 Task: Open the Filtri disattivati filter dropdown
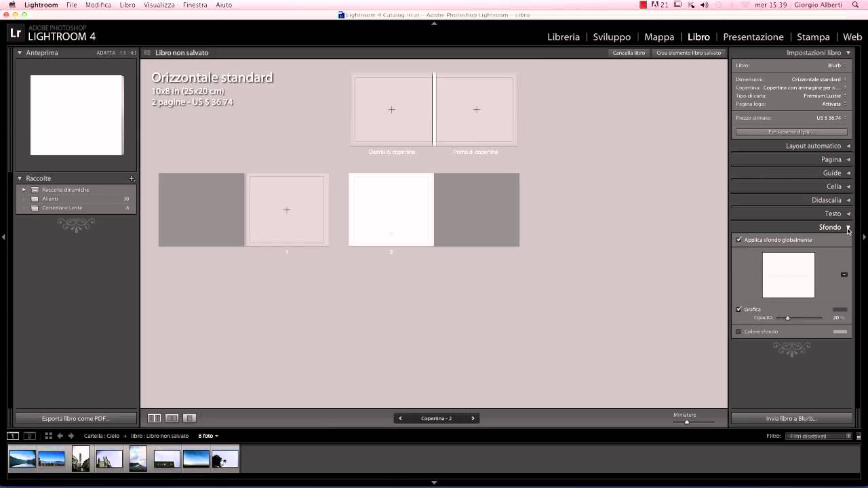(818, 436)
